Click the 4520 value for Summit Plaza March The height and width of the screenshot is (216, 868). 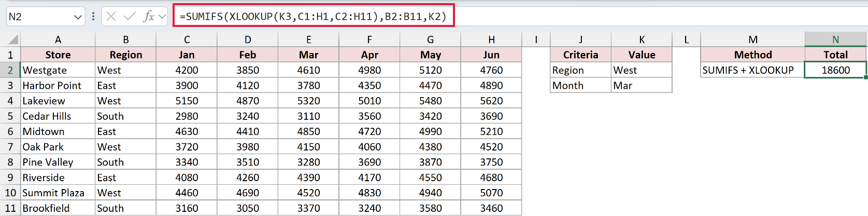tap(308, 193)
